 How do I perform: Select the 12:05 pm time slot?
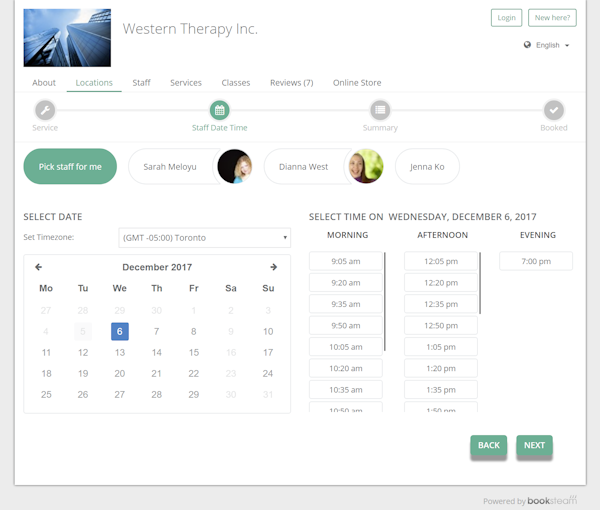441,261
